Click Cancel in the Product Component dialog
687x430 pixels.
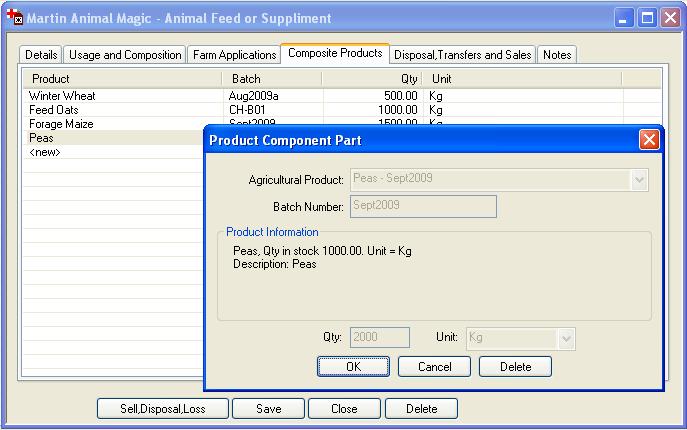point(434,367)
